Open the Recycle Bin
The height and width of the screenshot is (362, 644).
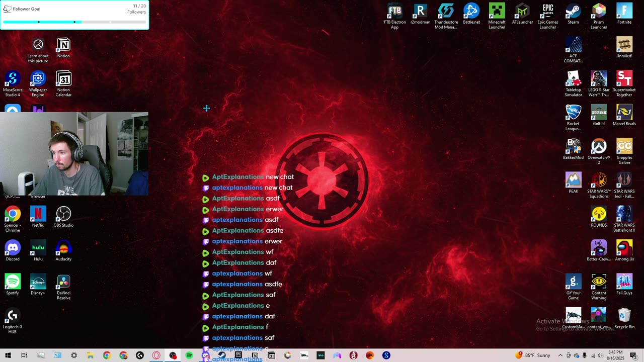pyautogui.click(x=624, y=318)
